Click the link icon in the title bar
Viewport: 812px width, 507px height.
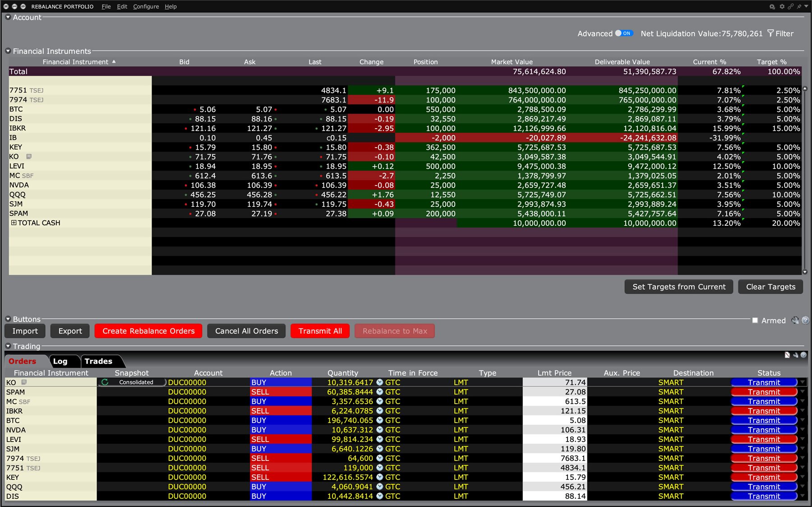pyautogui.click(x=790, y=6)
